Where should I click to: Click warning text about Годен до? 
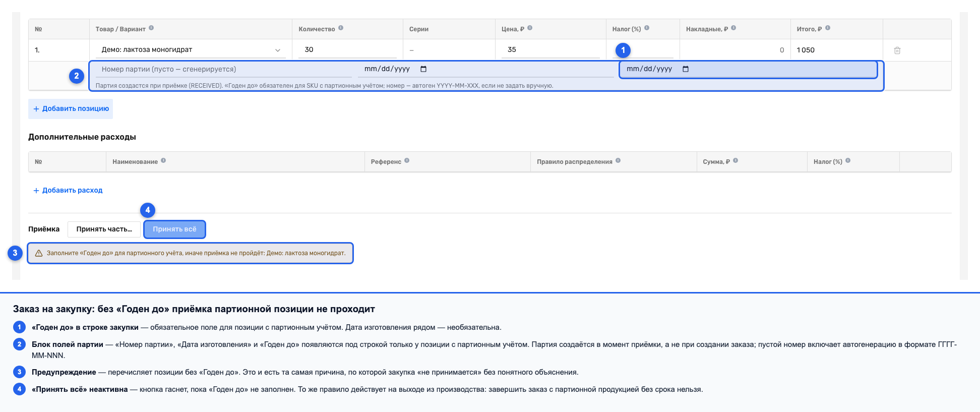click(x=196, y=253)
